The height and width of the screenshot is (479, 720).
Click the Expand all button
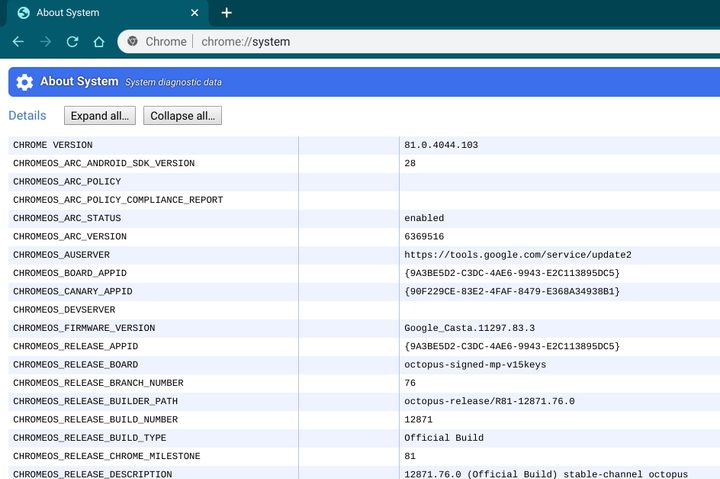click(100, 116)
